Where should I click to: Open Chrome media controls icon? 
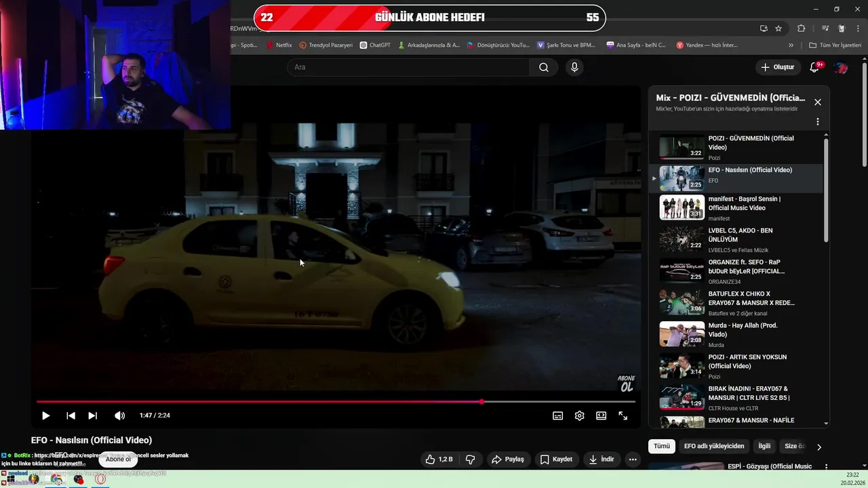[825, 28]
